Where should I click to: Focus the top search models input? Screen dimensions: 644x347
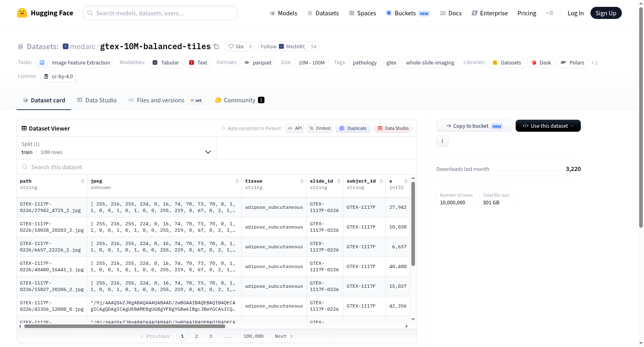click(160, 13)
